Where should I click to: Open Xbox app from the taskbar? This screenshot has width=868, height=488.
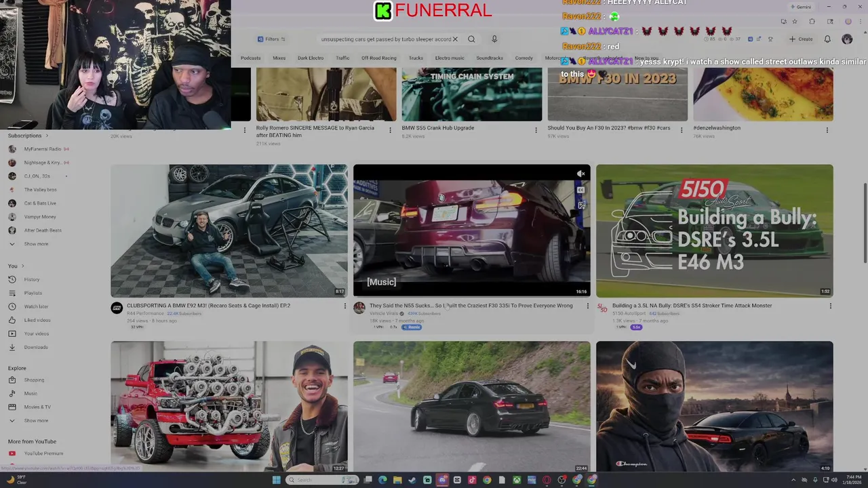[x=517, y=480]
